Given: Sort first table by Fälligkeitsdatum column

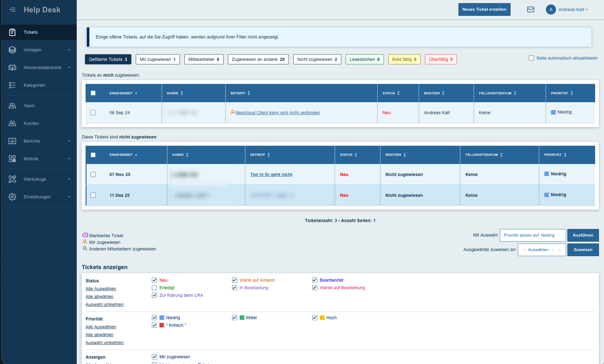Looking at the screenshot, I should (497, 93).
